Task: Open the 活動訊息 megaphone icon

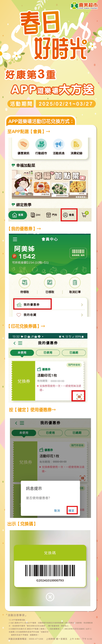Action: (x=59, y=144)
